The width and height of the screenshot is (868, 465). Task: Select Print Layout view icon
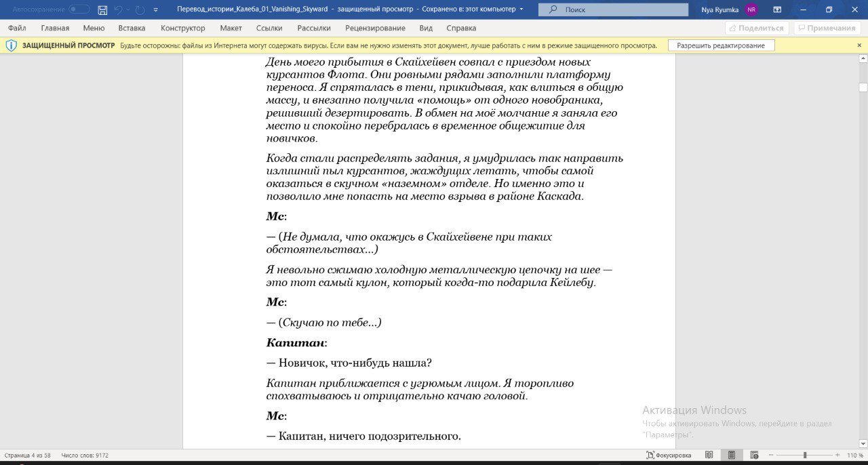(x=732, y=456)
